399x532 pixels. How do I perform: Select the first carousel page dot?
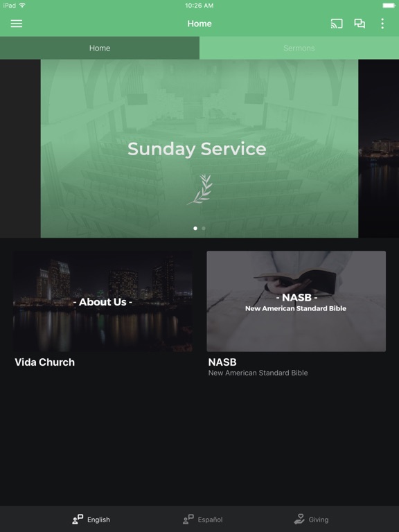click(195, 229)
